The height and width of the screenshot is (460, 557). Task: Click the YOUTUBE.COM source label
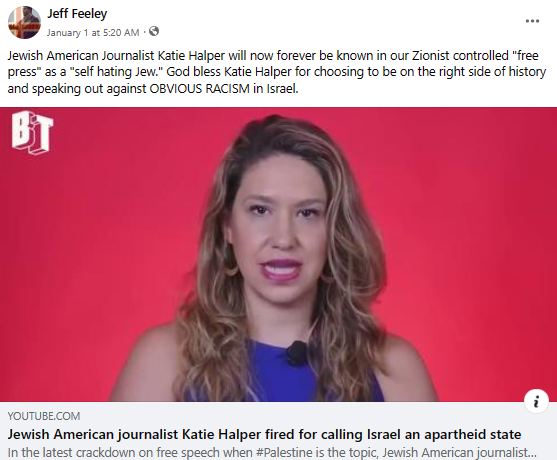pos(44,416)
